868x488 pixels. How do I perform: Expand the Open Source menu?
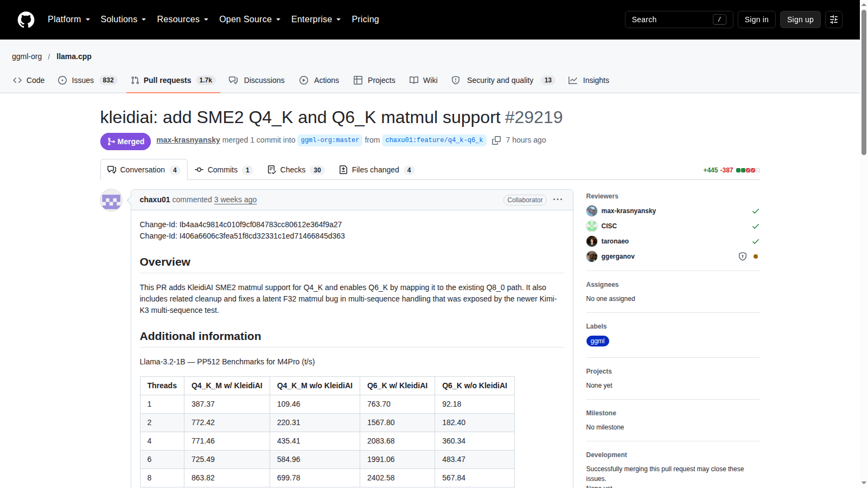pos(250,20)
